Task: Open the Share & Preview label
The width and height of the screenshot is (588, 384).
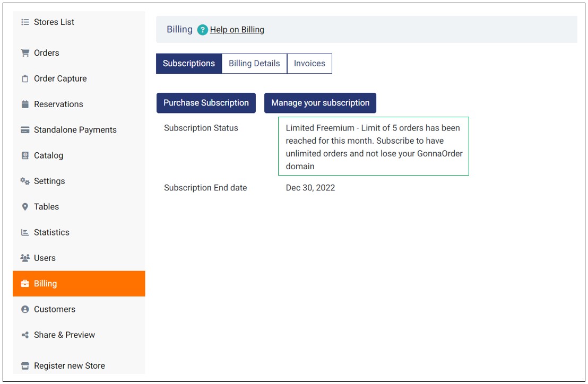Action: [x=65, y=335]
